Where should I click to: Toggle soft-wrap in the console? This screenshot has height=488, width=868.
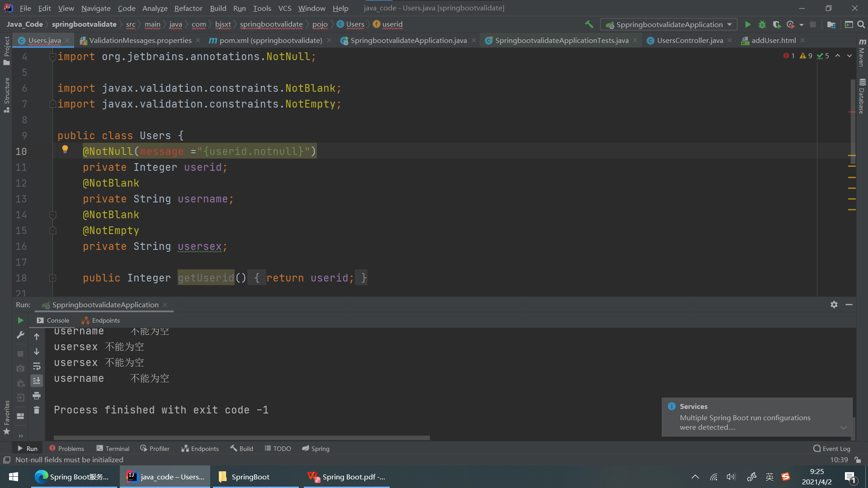(37, 366)
